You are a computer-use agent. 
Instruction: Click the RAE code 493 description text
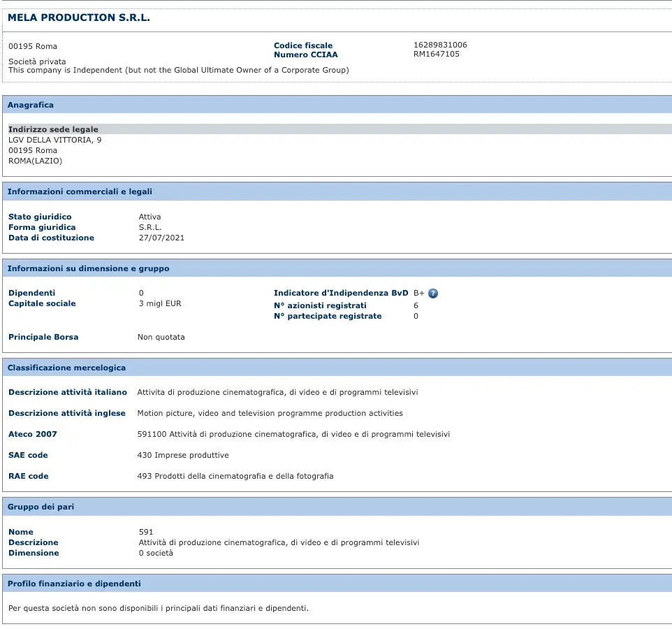pyautogui.click(x=235, y=476)
